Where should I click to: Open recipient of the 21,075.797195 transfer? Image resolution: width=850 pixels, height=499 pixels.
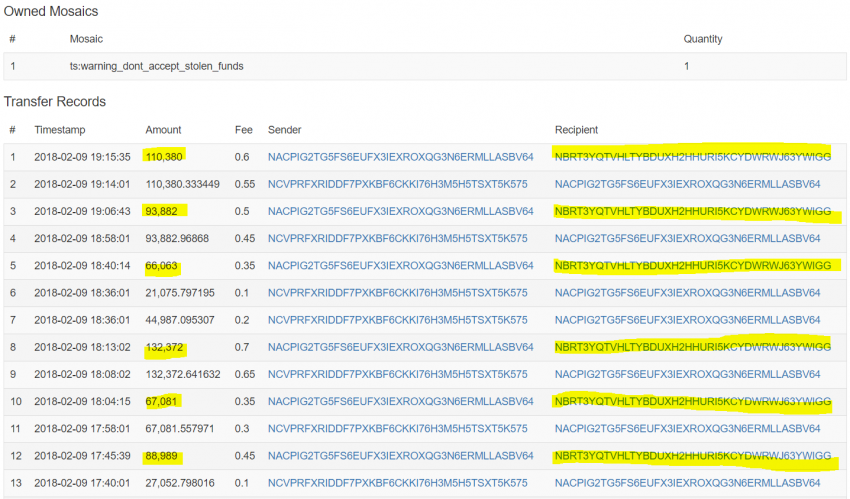pos(687,293)
